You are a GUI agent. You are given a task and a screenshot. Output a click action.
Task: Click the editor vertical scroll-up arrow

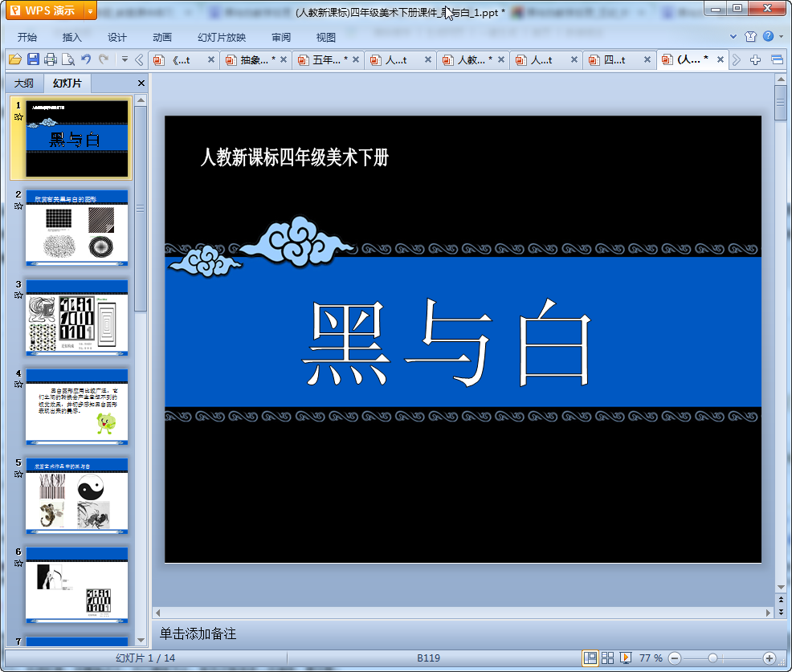click(x=781, y=79)
